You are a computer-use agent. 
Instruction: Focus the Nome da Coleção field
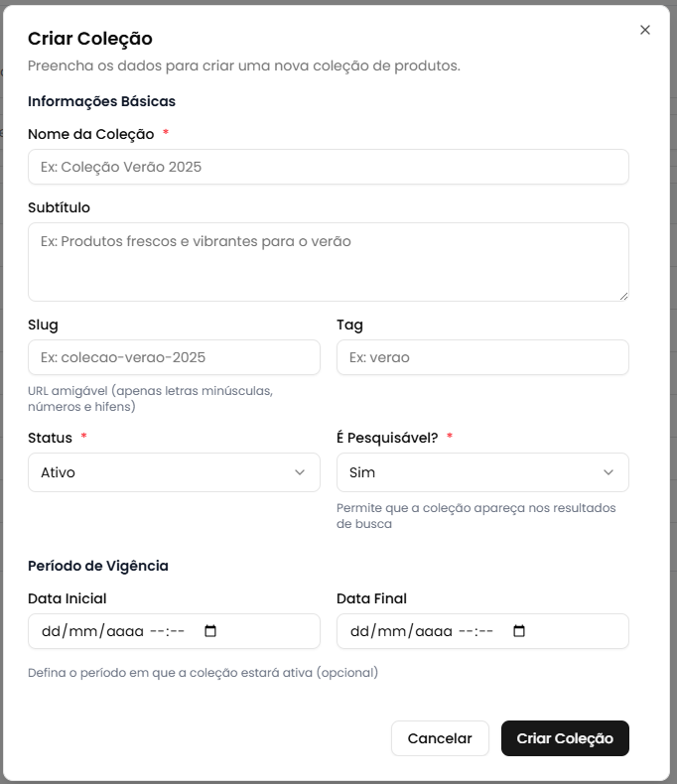(328, 167)
